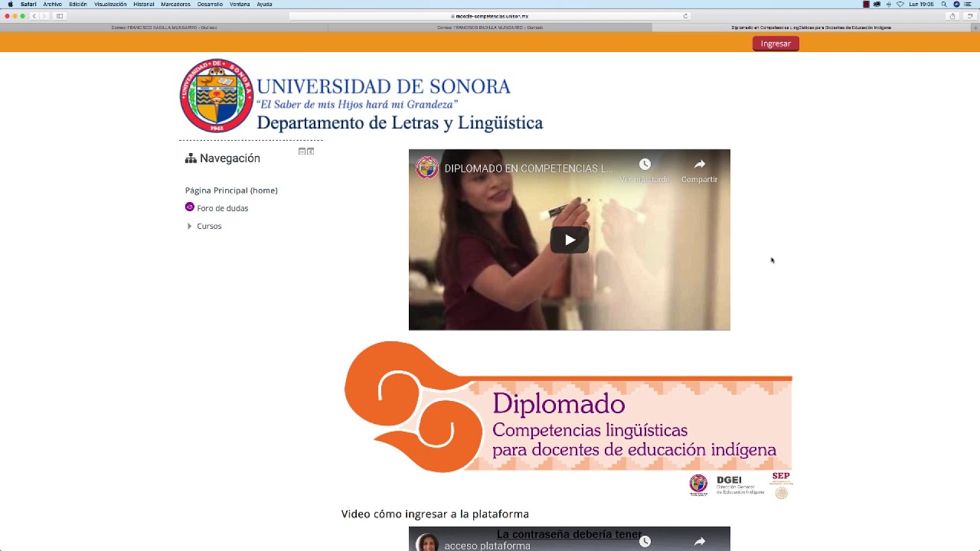Collapse the Navegación block with the minus icon
This screenshot has width=980, height=551.
point(302,152)
